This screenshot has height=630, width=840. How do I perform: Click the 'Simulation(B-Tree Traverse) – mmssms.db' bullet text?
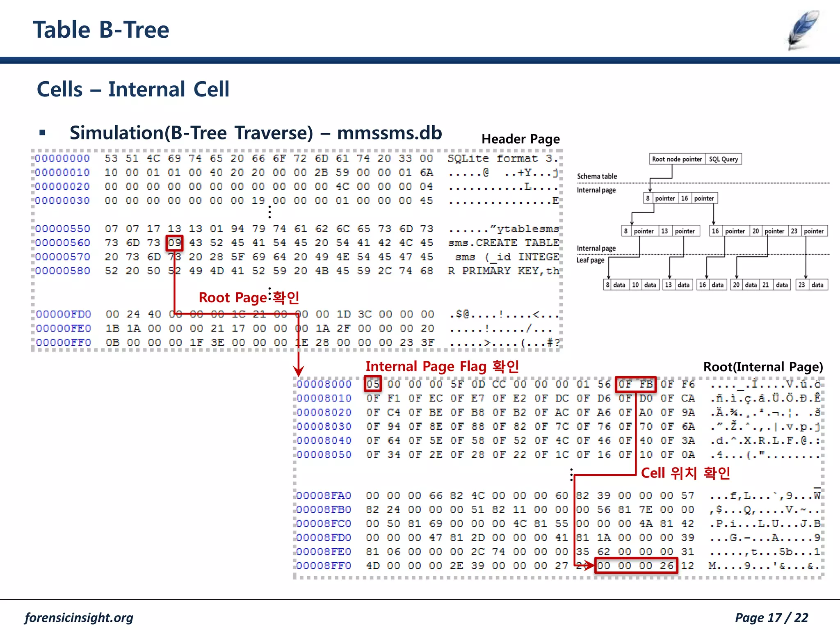coord(256,133)
